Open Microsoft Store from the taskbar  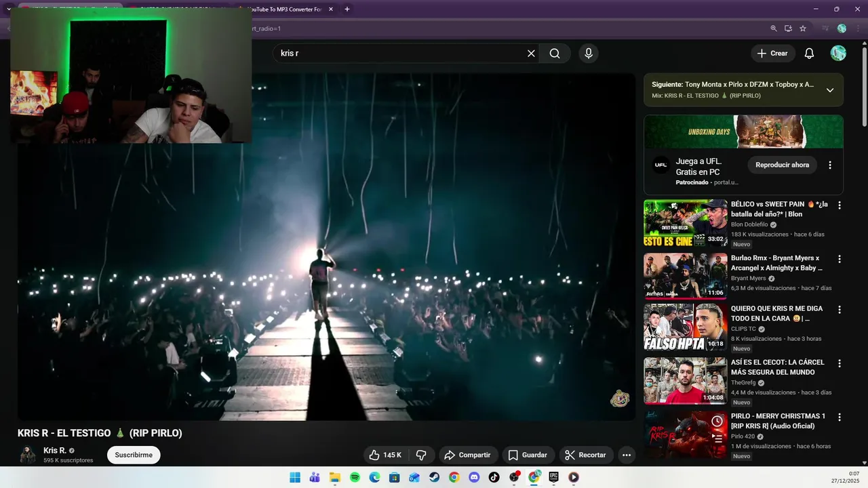394,477
